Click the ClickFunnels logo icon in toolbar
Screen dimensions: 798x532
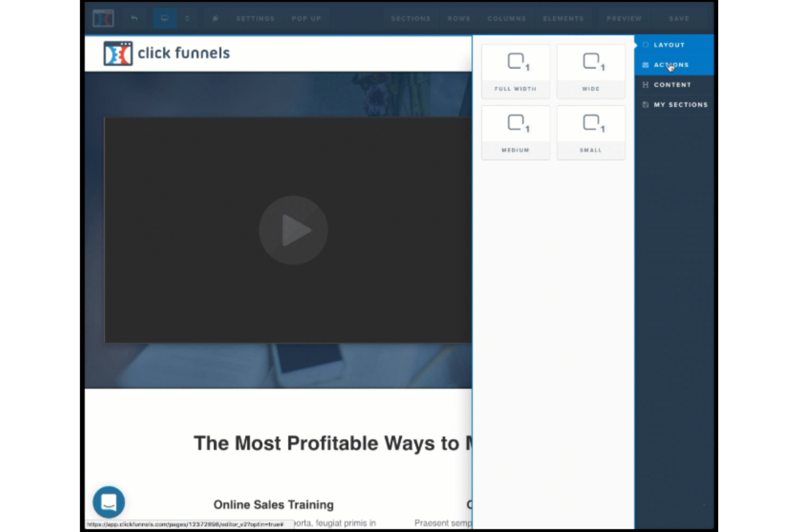click(104, 18)
